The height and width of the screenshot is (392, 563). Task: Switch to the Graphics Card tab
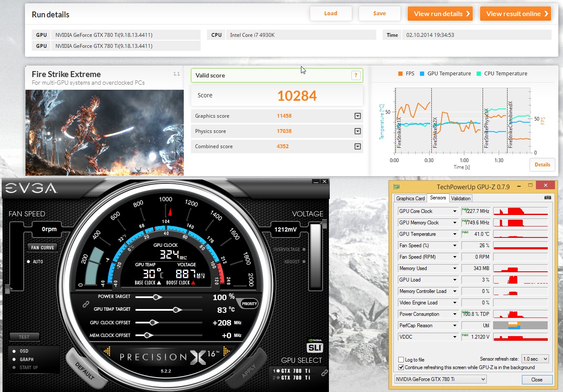pyautogui.click(x=410, y=199)
